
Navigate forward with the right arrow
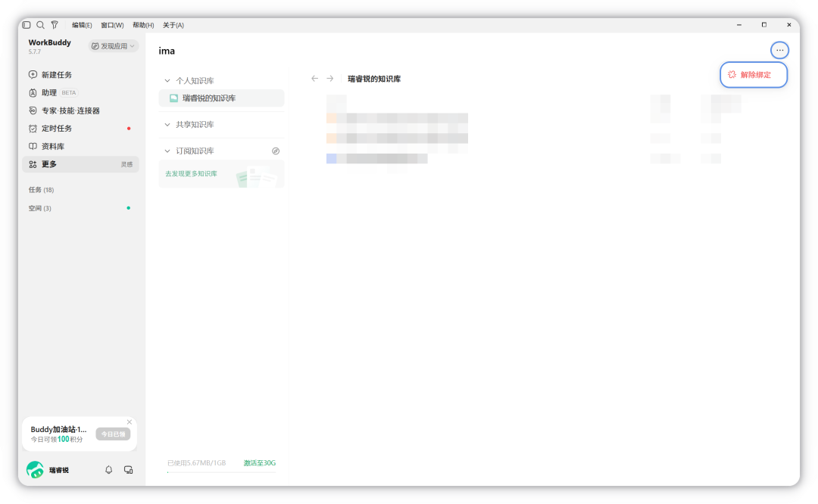[x=329, y=79]
